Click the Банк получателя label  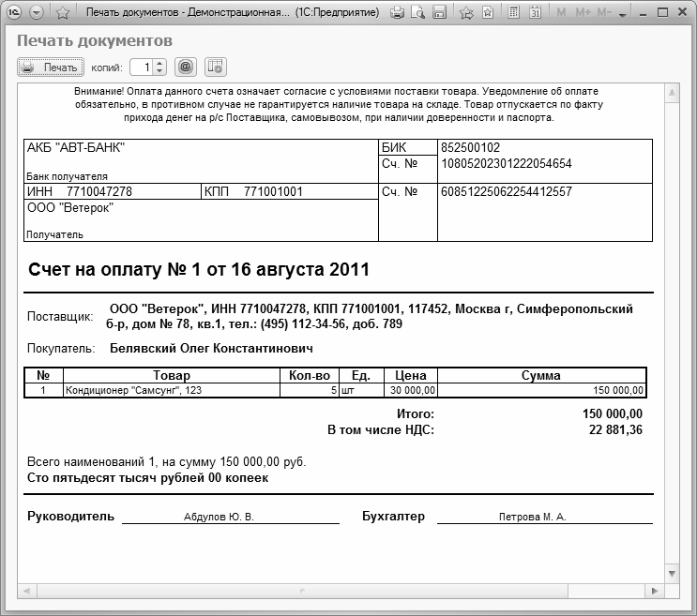click(67, 176)
